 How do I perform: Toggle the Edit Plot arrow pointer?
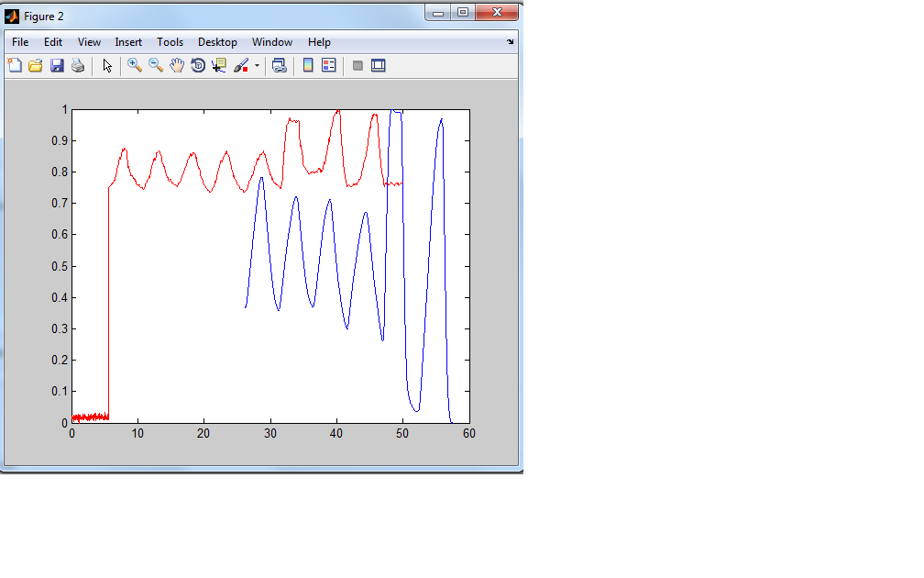pos(107,65)
